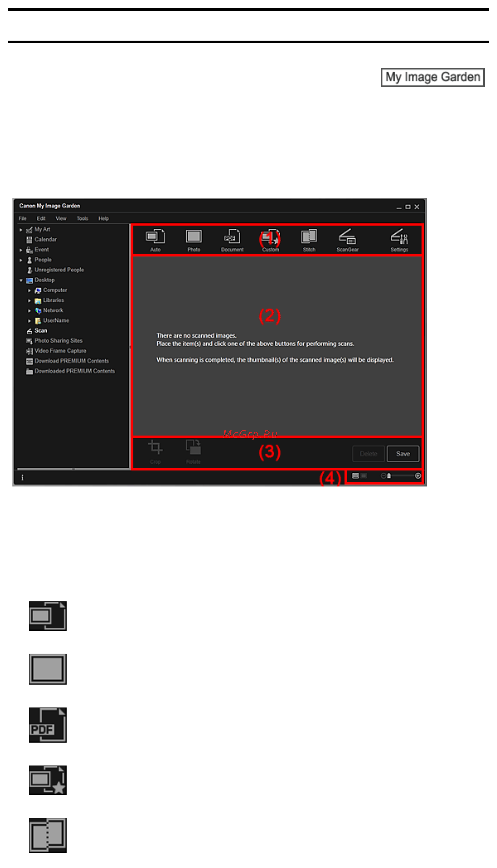Select the Scan view in sidebar

36,331
